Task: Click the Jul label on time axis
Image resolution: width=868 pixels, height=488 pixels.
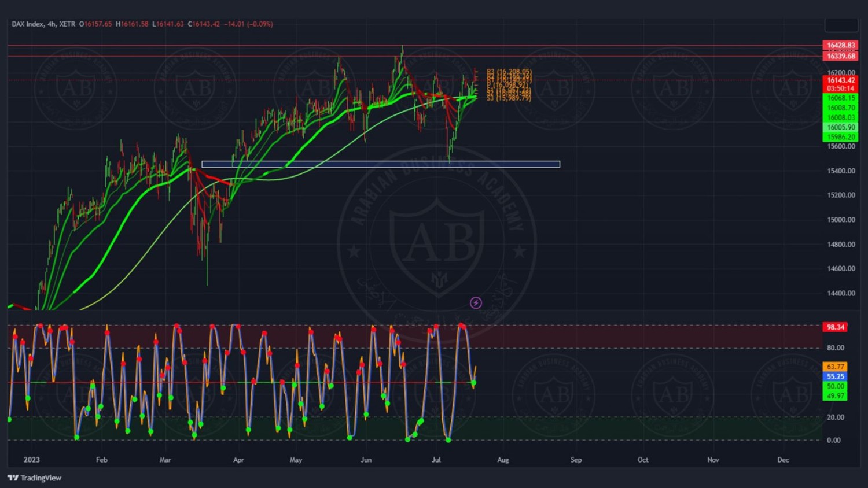Action: tap(436, 460)
